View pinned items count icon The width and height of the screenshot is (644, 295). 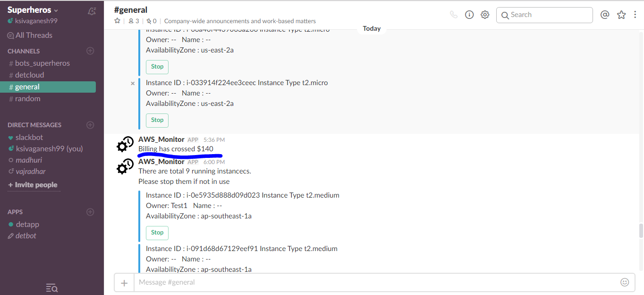[x=152, y=21]
